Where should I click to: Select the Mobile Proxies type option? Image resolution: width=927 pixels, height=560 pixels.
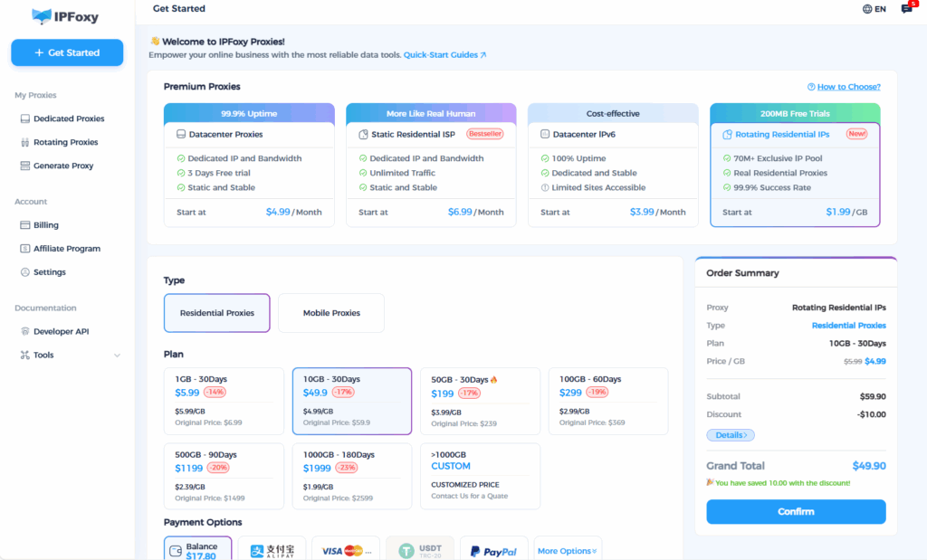(331, 313)
